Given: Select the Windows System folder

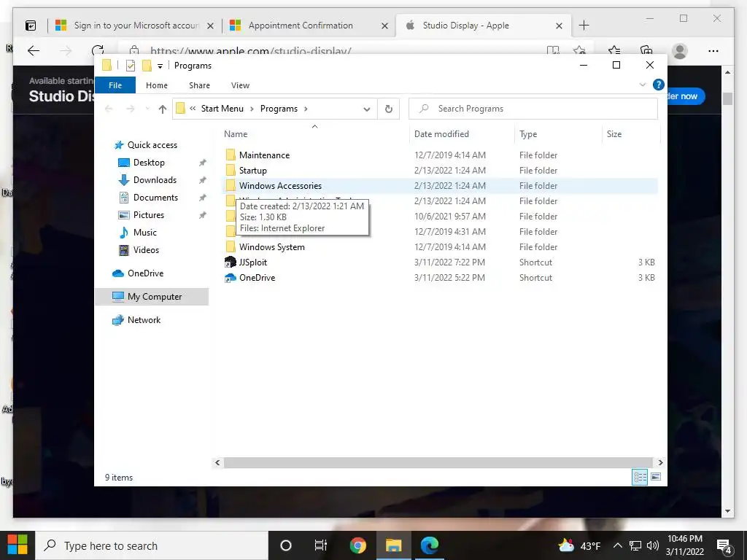Looking at the screenshot, I should tap(271, 247).
